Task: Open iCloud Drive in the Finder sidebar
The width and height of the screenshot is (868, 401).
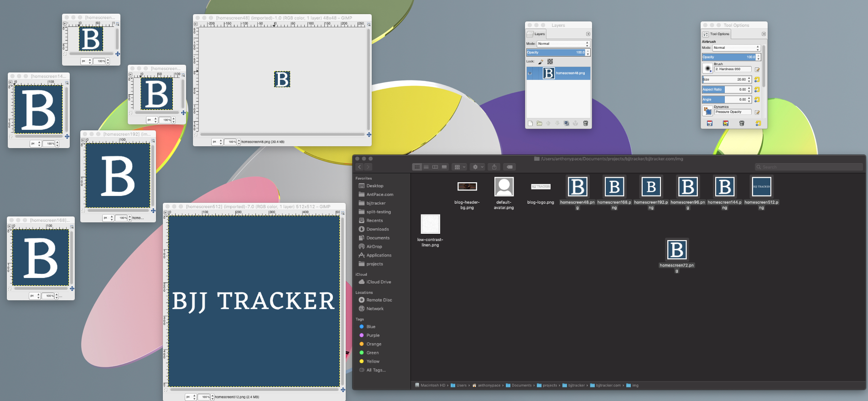Action: pos(379,282)
